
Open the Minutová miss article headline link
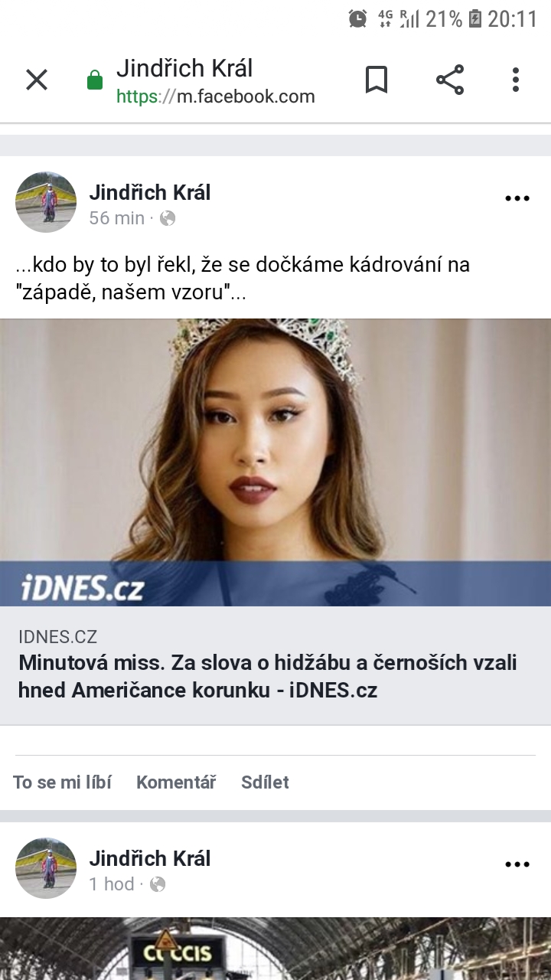[x=268, y=676]
